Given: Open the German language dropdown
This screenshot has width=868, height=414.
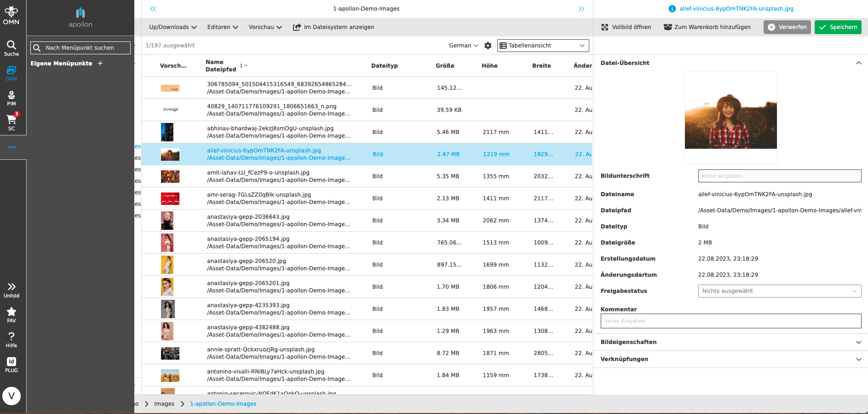Looking at the screenshot, I should [x=463, y=46].
